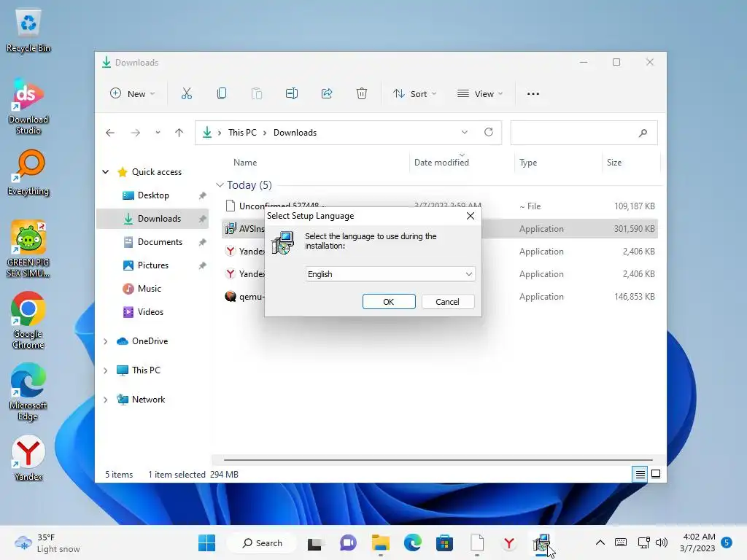Click the Explorer search field
This screenshot has height=560, width=747.
pos(584,133)
